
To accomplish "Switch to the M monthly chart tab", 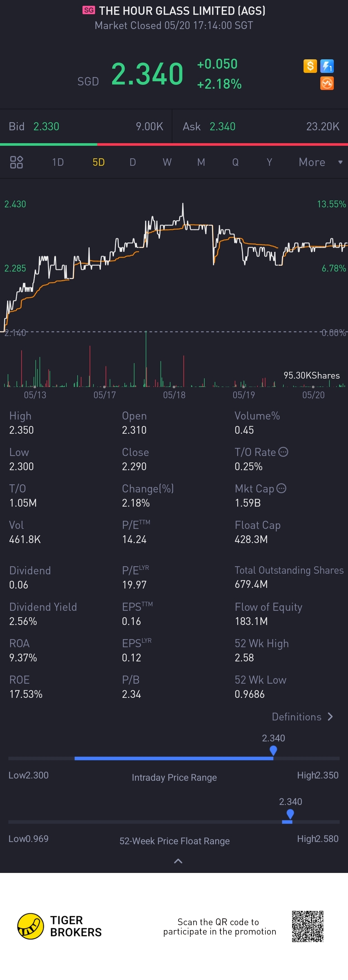I will click(x=201, y=162).
